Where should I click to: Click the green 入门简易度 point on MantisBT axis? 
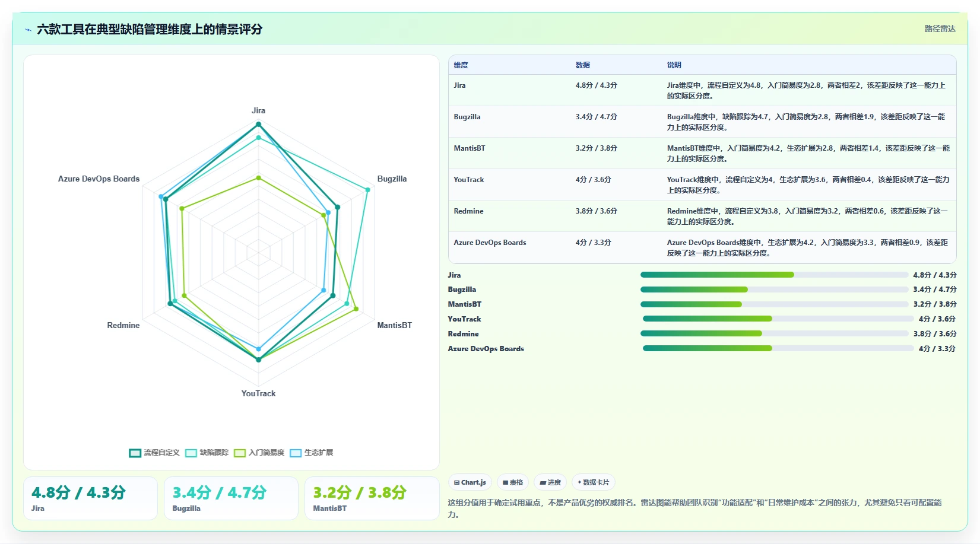[x=356, y=309]
